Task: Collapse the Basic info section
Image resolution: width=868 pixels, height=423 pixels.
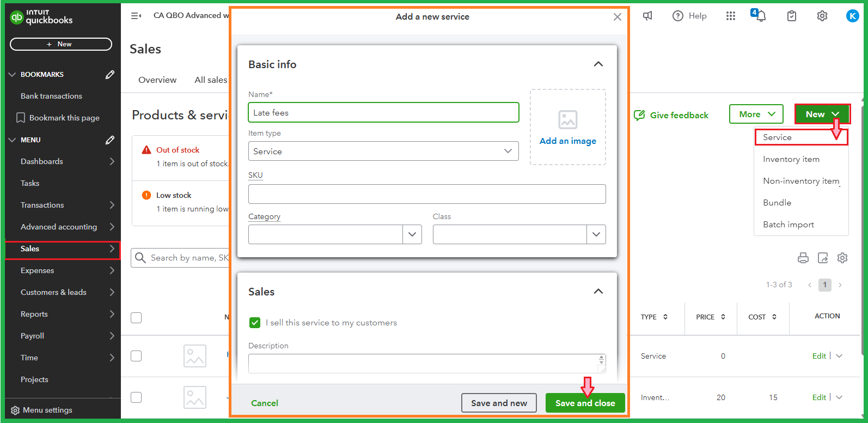Action: click(x=598, y=64)
